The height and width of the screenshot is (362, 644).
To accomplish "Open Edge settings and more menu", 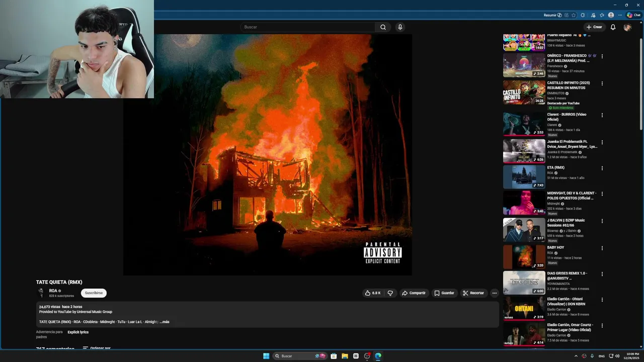I will tap(620, 15).
